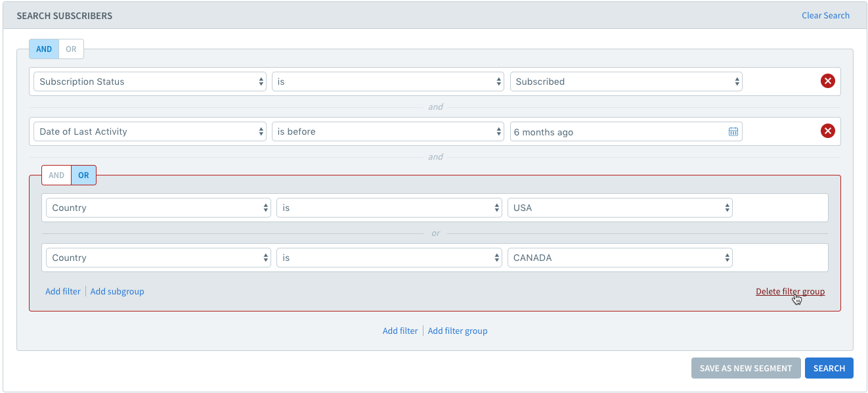Click Delete filter group link
868x393 pixels.
[x=790, y=291]
